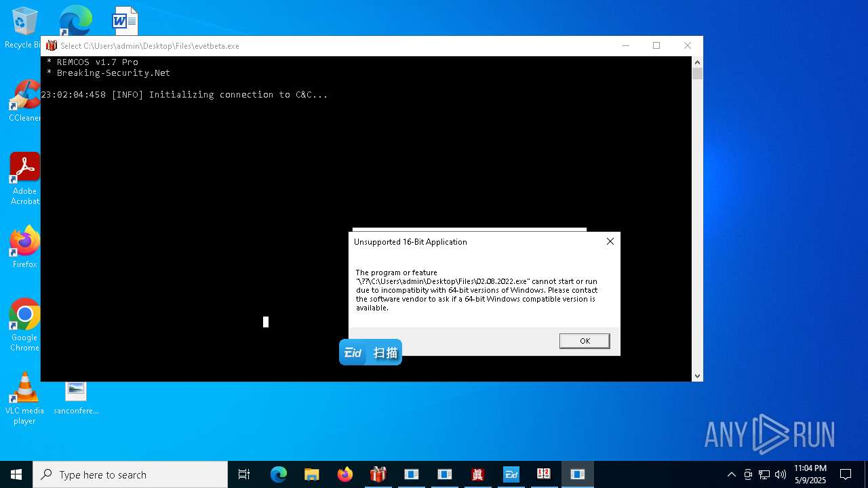The image size is (868, 488).
Task: Switch to the red 12 app in the taskbar
Action: [545, 474]
